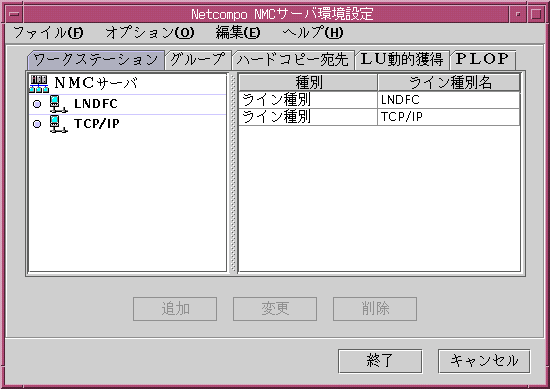The width and height of the screenshot is (550, 389).
Task: Select the TCP/IP tree item label
Action: [97, 124]
